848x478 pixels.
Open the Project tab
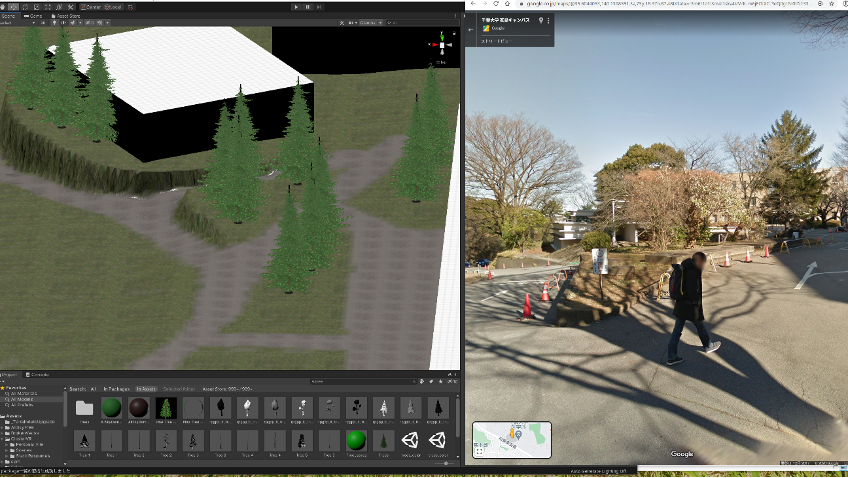pos(9,374)
